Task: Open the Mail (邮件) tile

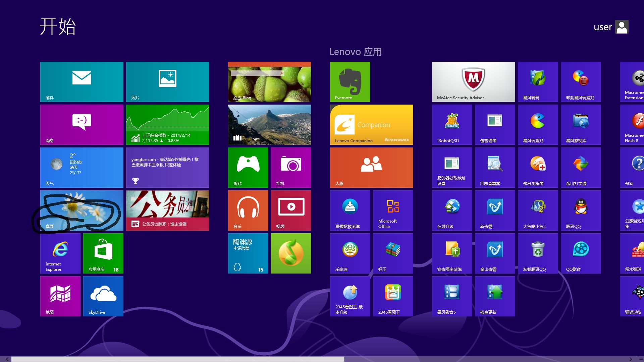Action: tap(82, 81)
